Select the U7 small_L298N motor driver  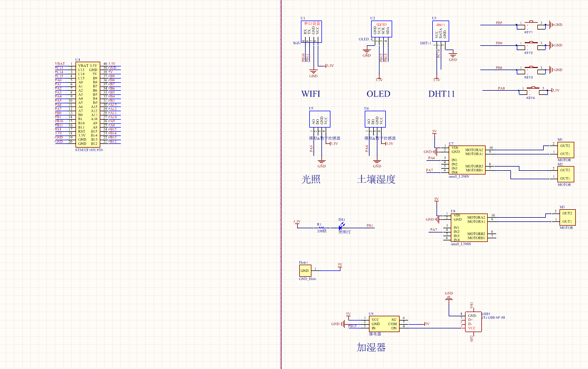click(x=467, y=160)
